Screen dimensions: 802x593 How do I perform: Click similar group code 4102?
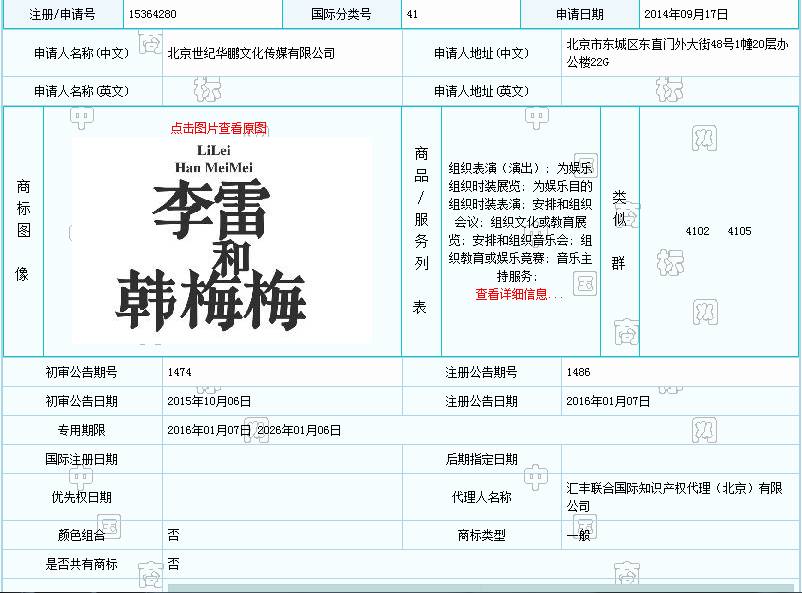[x=697, y=231]
